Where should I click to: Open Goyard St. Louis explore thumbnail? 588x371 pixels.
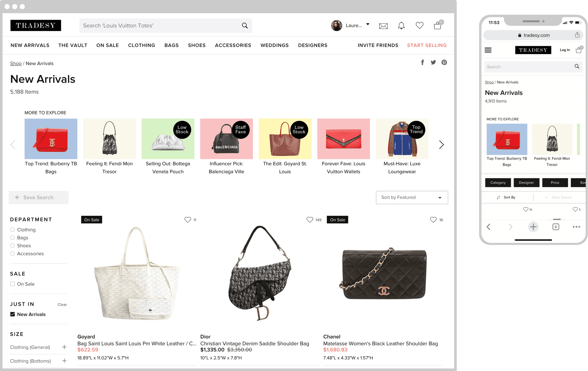pyautogui.click(x=285, y=139)
